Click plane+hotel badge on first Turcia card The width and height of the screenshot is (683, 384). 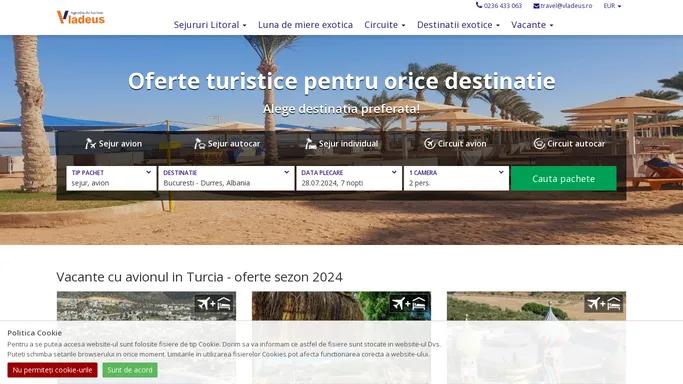[x=213, y=303]
